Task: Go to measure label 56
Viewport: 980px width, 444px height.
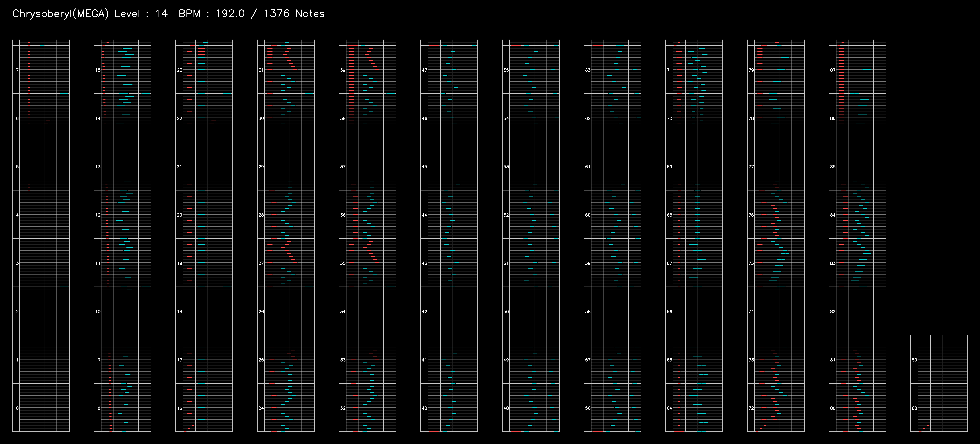Action: pyautogui.click(x=588, y=408)
